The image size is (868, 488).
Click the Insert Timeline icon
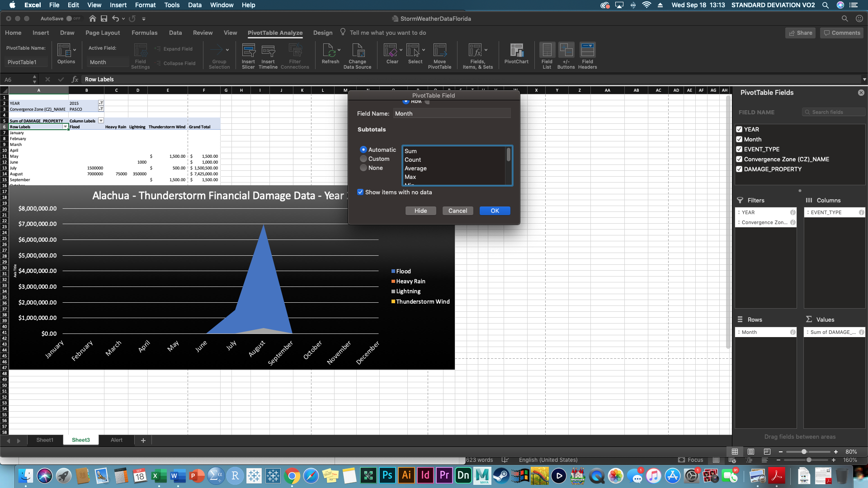click(x=268, y=51)
